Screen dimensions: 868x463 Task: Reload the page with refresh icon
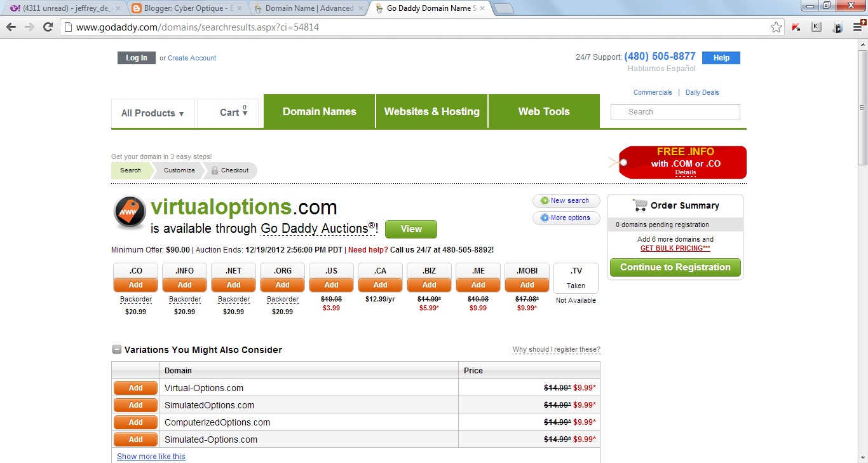[x=48, y=27]
